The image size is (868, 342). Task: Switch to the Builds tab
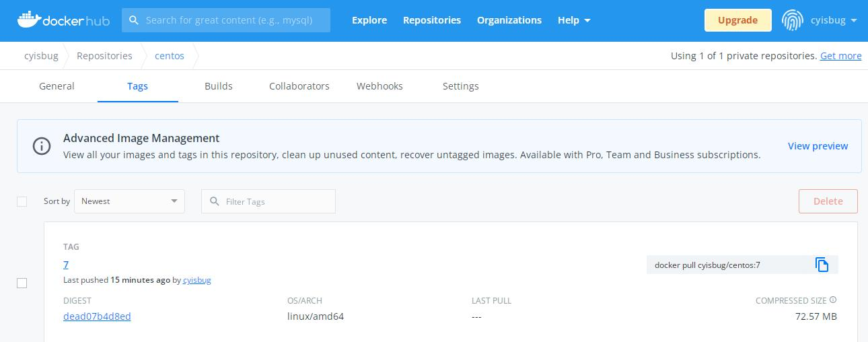click(219, 86)
